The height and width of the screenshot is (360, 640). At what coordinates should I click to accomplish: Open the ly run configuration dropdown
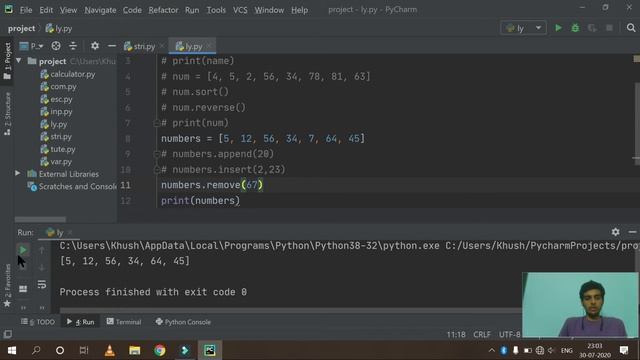[523, 28]
